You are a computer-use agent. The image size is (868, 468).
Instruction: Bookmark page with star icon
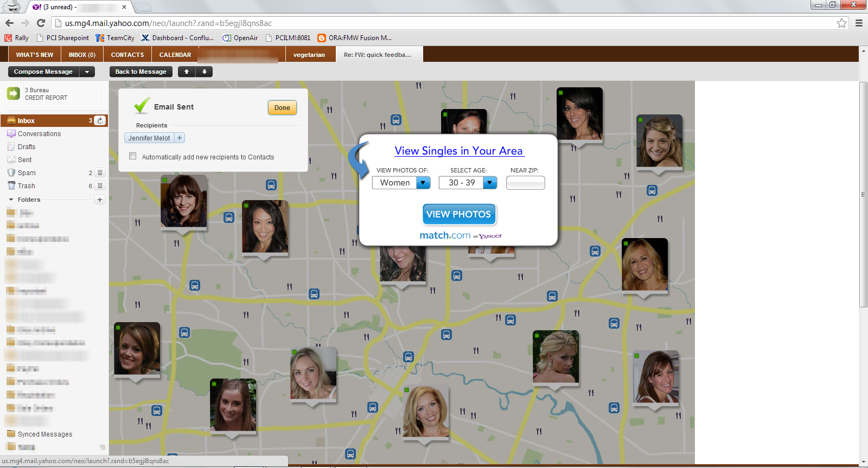pos(841,23)
